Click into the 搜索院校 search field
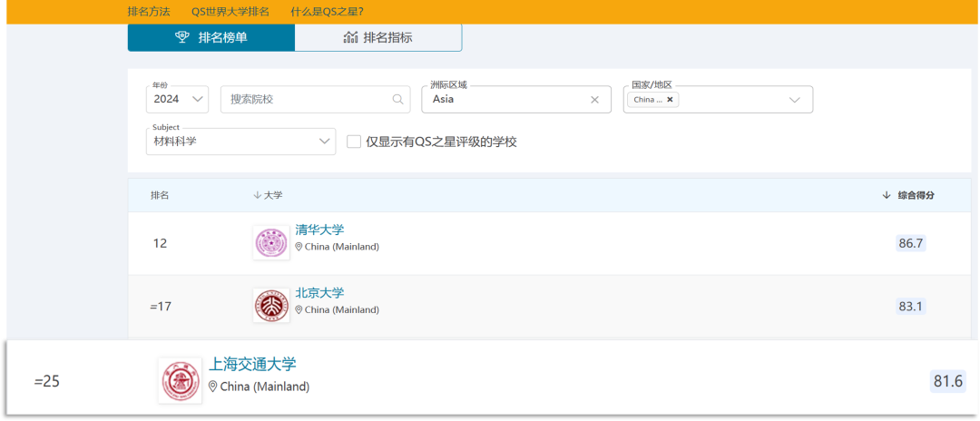Viewport: 980px width, 421px height. pos(316,99)
